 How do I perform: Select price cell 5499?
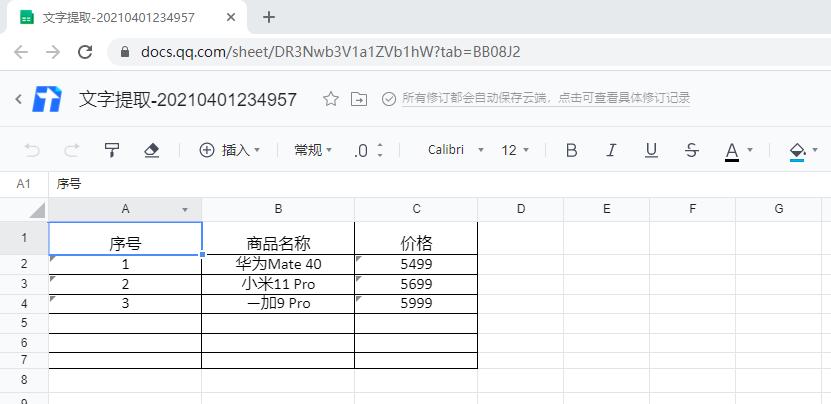(416, 265)
